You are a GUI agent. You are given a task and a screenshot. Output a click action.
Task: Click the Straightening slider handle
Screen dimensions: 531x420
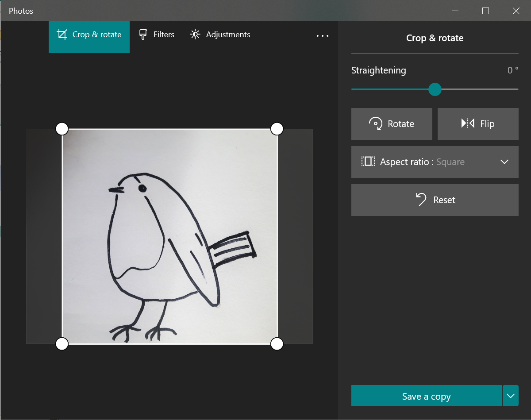point(435,89)
